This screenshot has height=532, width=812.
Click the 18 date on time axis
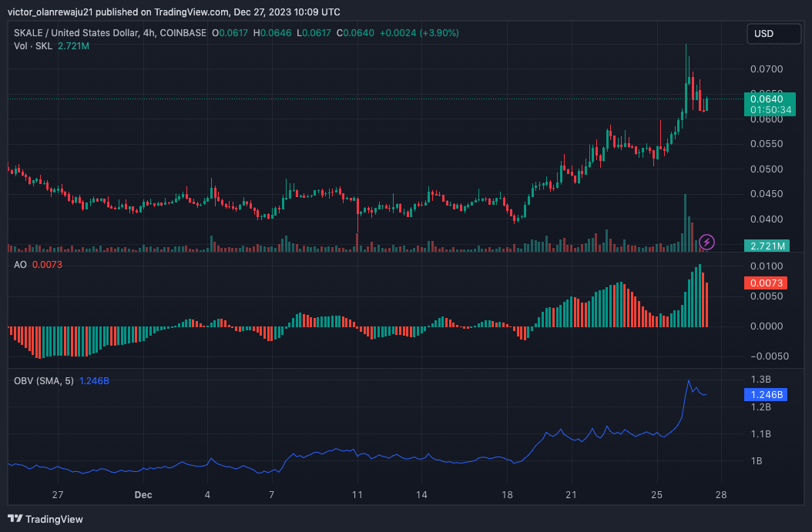(507, 495)
